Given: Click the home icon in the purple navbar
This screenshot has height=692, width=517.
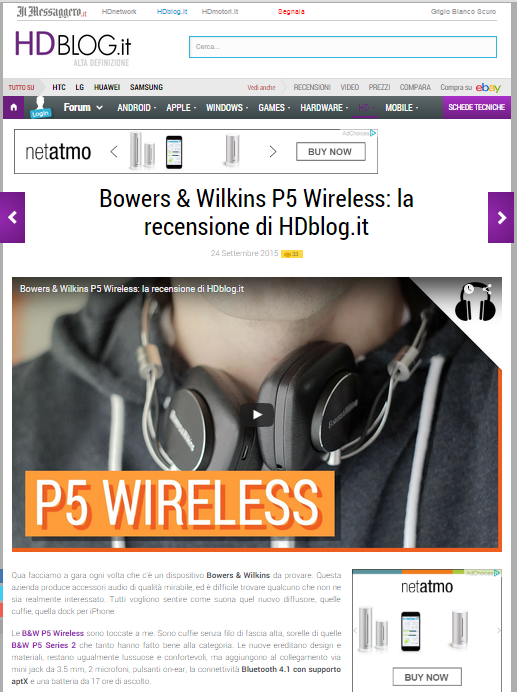Looking at the screenshot, I should click(x=14, y=107).
